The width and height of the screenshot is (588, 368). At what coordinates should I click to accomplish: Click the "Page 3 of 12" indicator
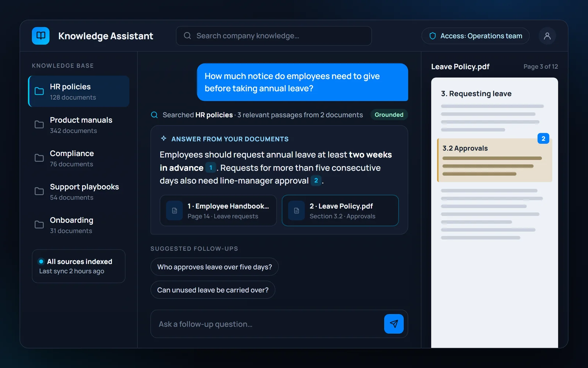click(x=541, y=67)
